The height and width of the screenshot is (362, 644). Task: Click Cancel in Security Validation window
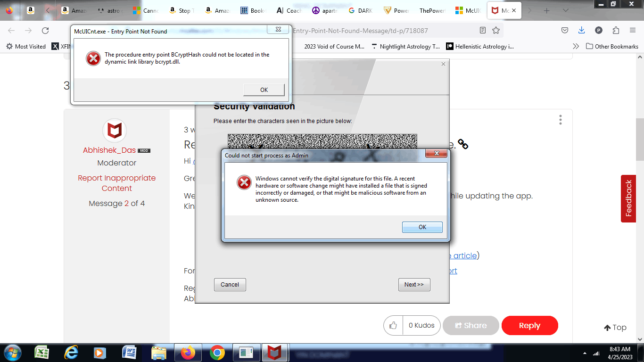point(230,285)
